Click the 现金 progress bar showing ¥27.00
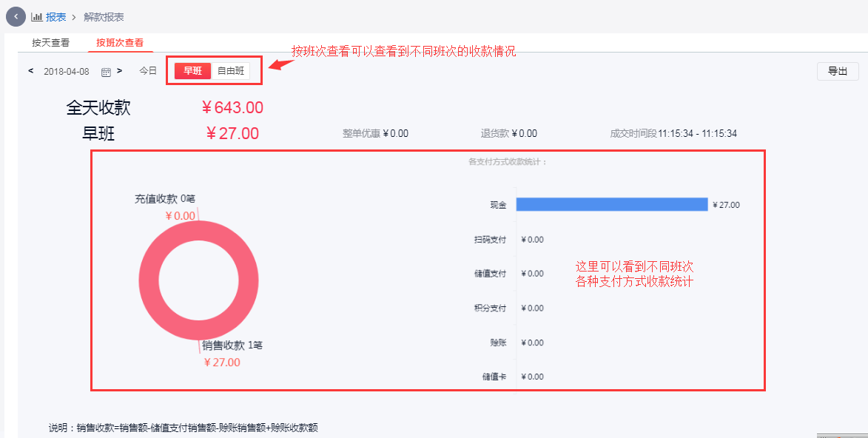Screen dimensions: 868x438 [x=612, y=204]
